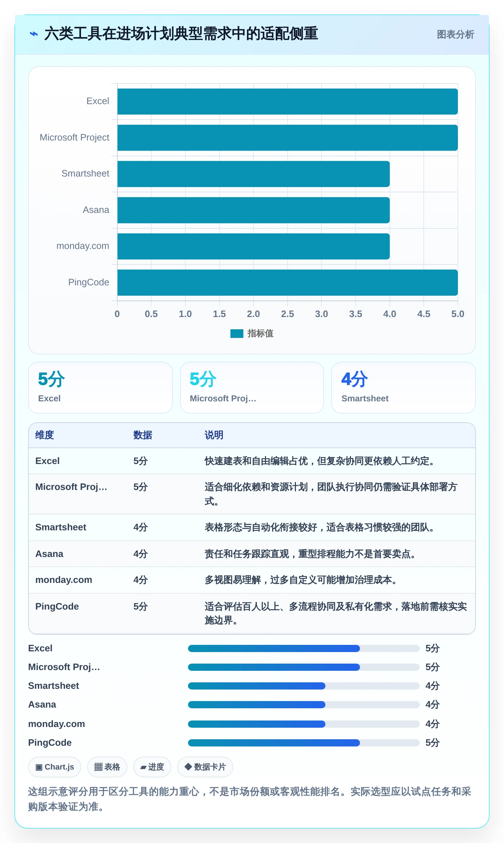
Task: Click the lightning icon beside the title
Action: click(x=34, y=34)
